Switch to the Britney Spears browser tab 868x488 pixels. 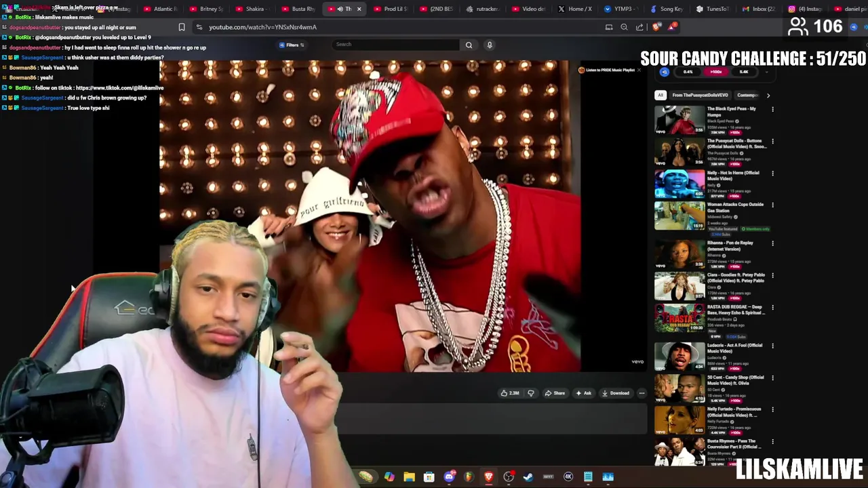click(206, 9)
